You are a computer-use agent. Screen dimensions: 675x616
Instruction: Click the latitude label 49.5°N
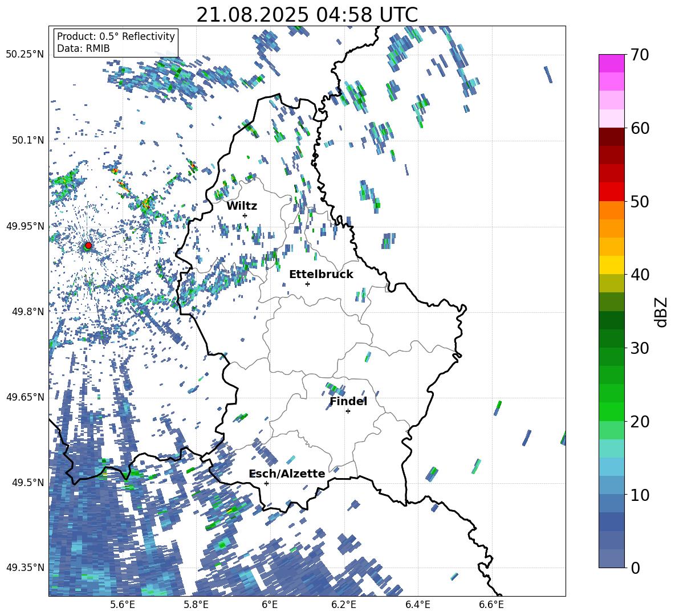click(28, 482)
